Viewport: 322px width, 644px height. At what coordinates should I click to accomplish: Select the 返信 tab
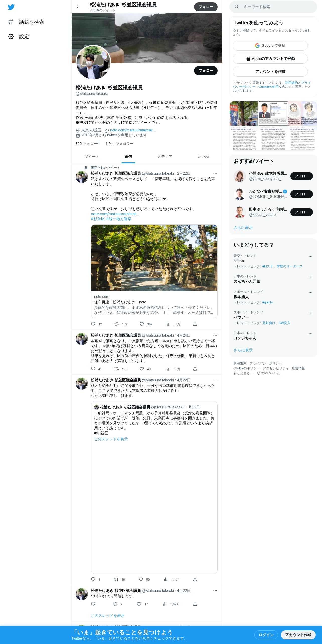click(x=128, y=157)
